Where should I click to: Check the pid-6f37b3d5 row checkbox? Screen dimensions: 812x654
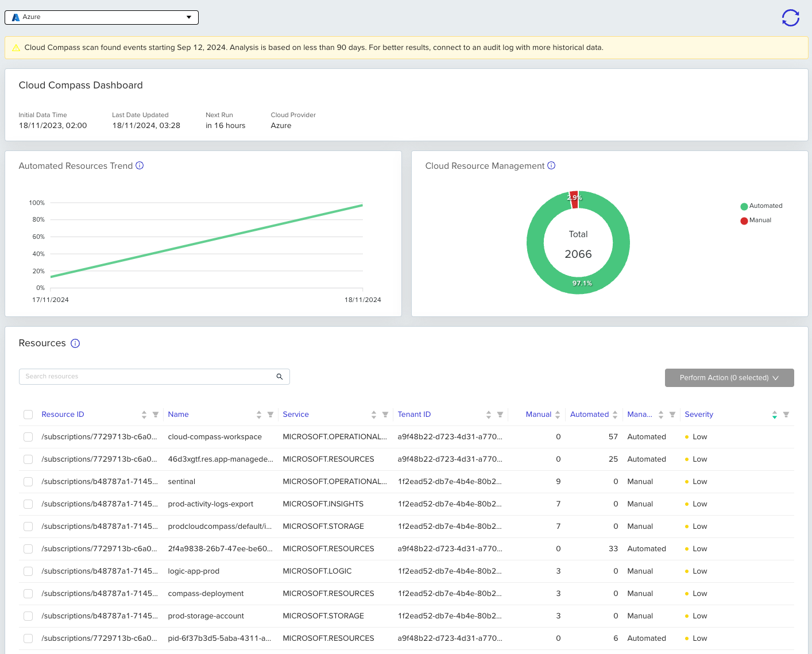28,638
